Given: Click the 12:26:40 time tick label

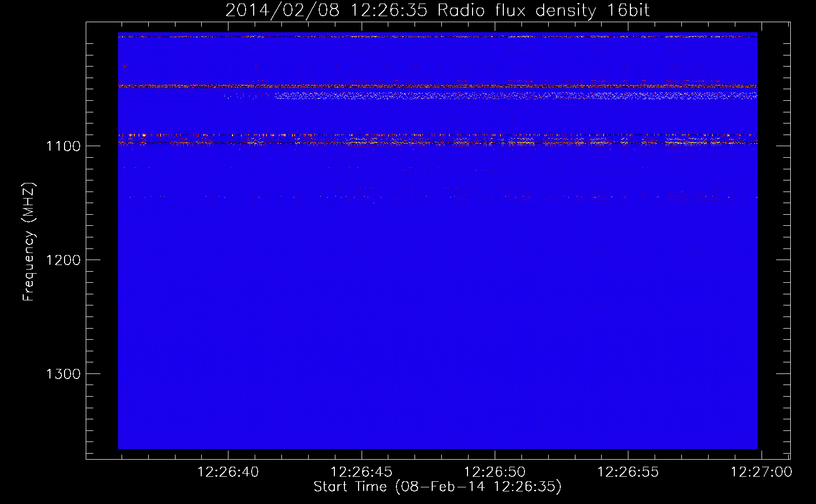Looking at the screenshot, I should (228, 472).
